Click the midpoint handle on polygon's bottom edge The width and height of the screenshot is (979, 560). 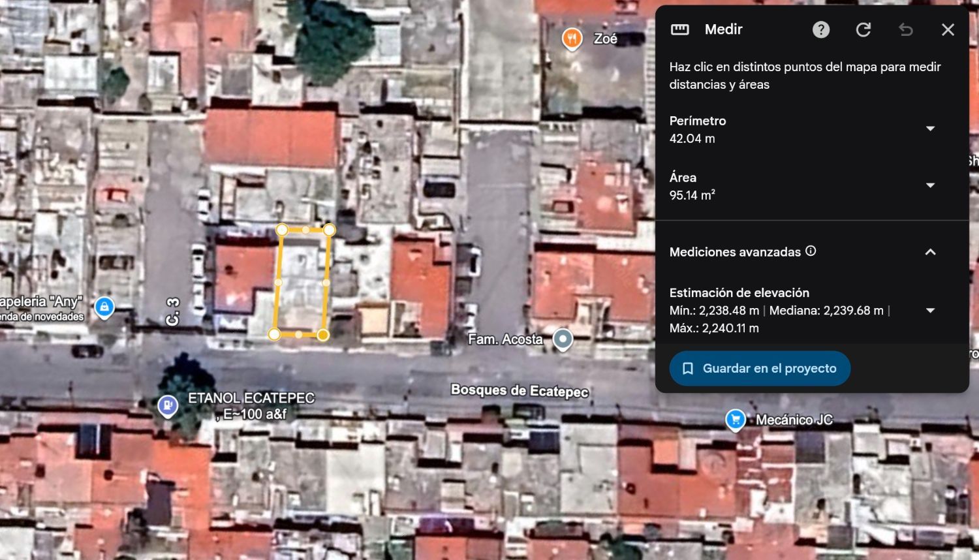299,335
